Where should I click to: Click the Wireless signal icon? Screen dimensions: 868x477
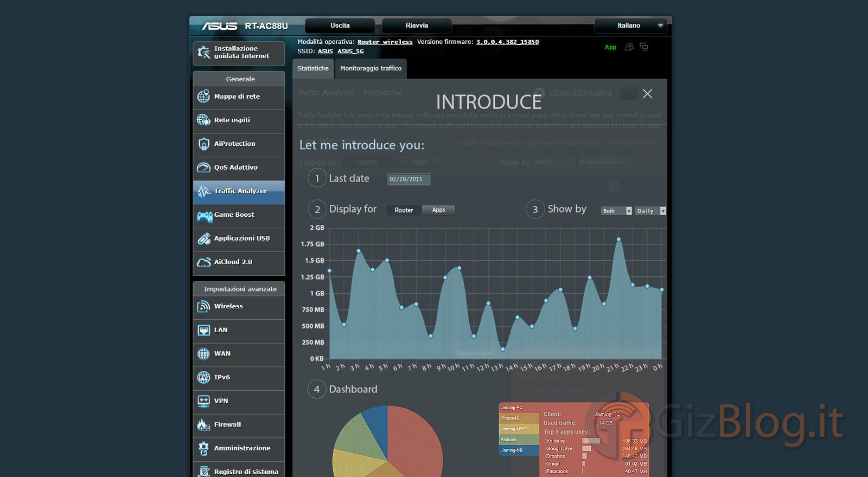point(203,306)
